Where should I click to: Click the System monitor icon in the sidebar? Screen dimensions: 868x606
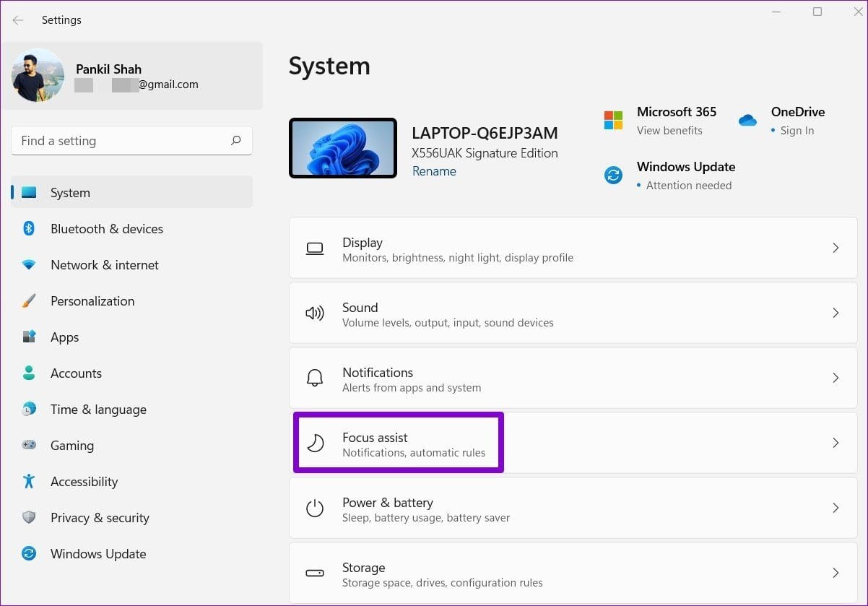[29, 193]
